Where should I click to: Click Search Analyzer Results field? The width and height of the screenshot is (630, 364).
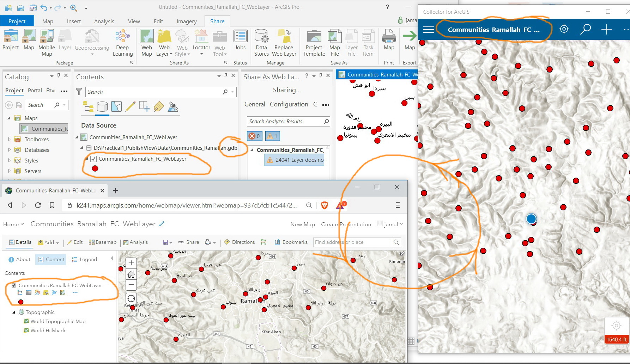pos(289,122)
